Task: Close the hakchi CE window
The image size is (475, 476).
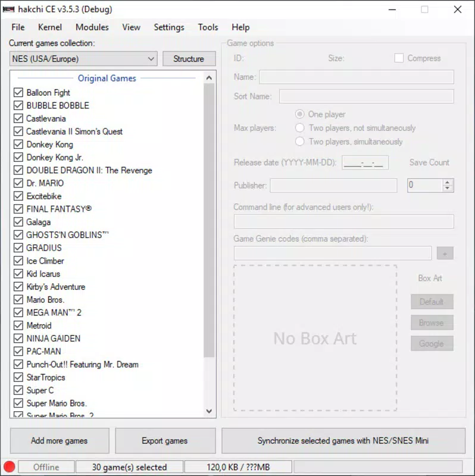Action: pyautogui.click(x=458, y=10)
